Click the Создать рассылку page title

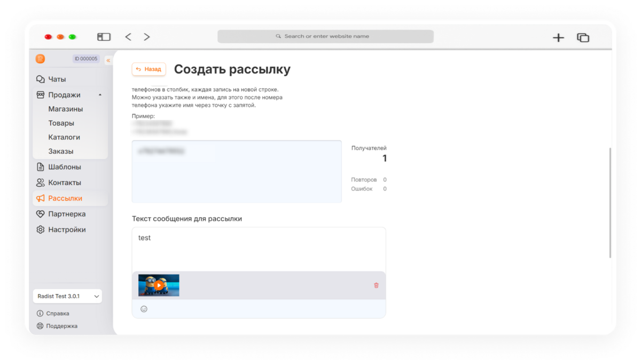point(232,69)
